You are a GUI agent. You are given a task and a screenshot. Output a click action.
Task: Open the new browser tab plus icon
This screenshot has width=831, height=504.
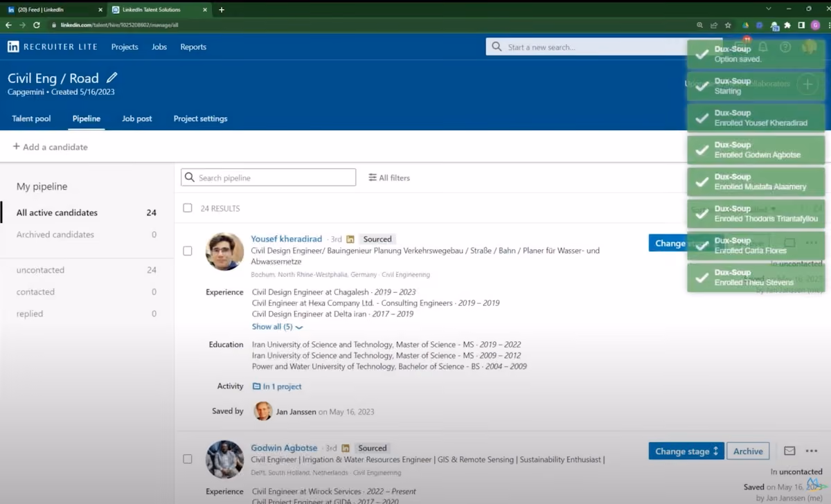click(x=222, y=10)
